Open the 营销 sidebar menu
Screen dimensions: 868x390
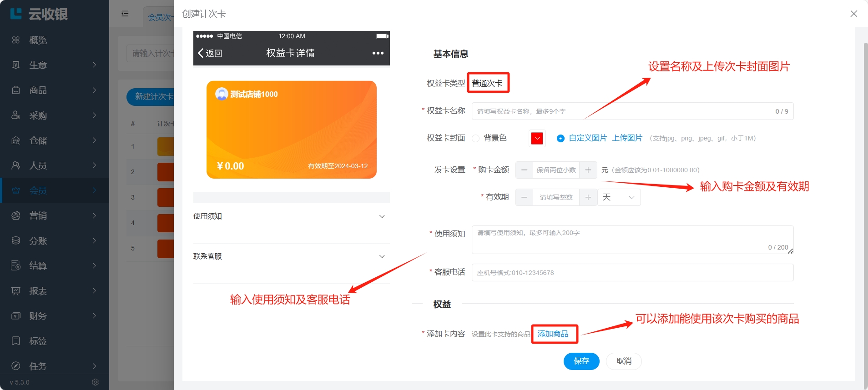54,215
